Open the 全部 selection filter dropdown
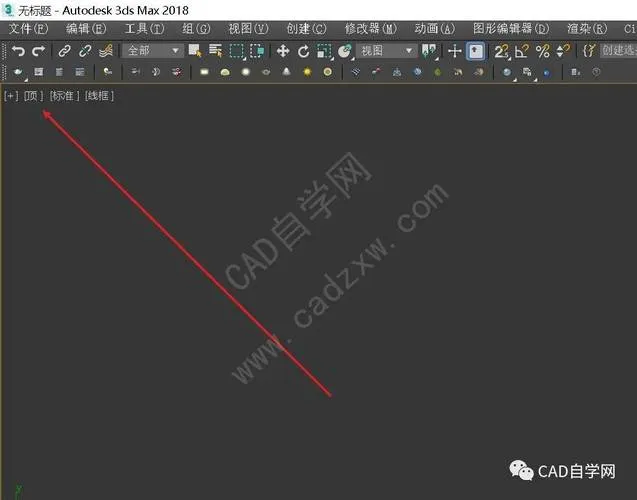Viewport: 637px width, 500px height. coord(153,51)
